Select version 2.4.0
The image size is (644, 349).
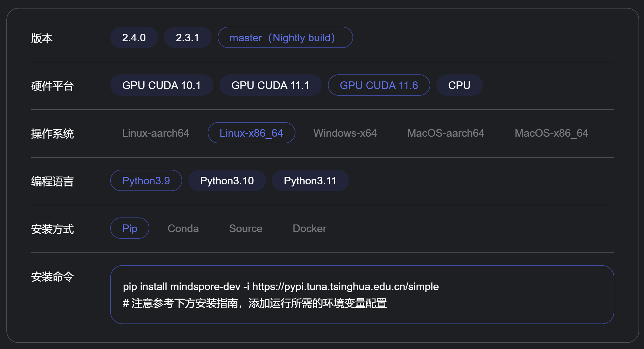point(134,38)
